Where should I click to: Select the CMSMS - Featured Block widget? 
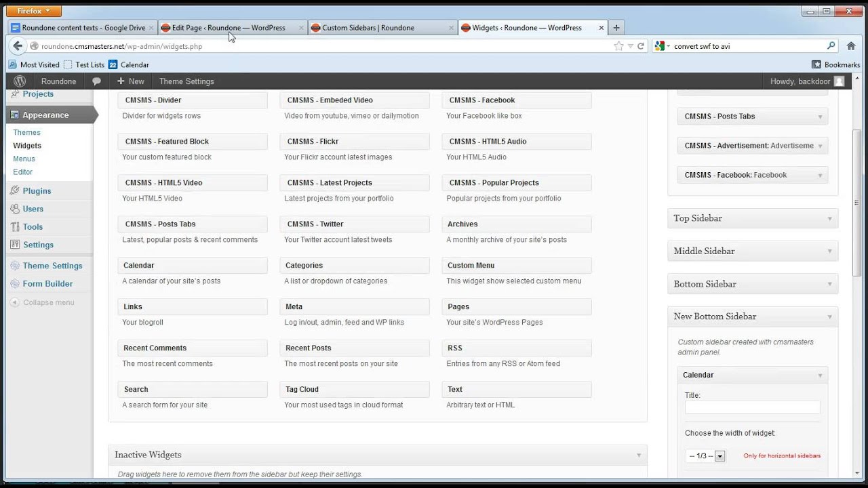click(x=193, y=142)
